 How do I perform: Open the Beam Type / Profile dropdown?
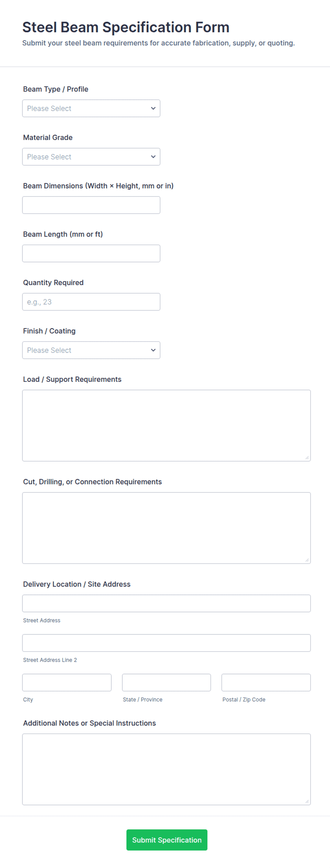(91, 108)
